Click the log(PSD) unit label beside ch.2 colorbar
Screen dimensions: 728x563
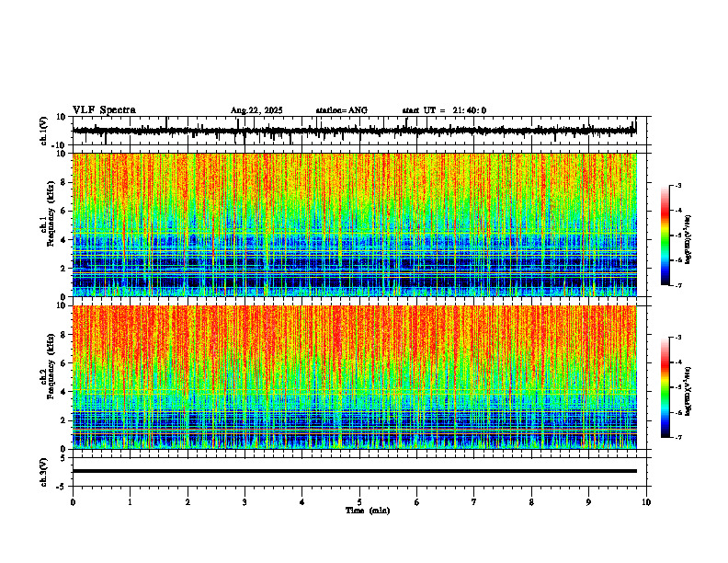pyautogui.click(x=688, y=392)
